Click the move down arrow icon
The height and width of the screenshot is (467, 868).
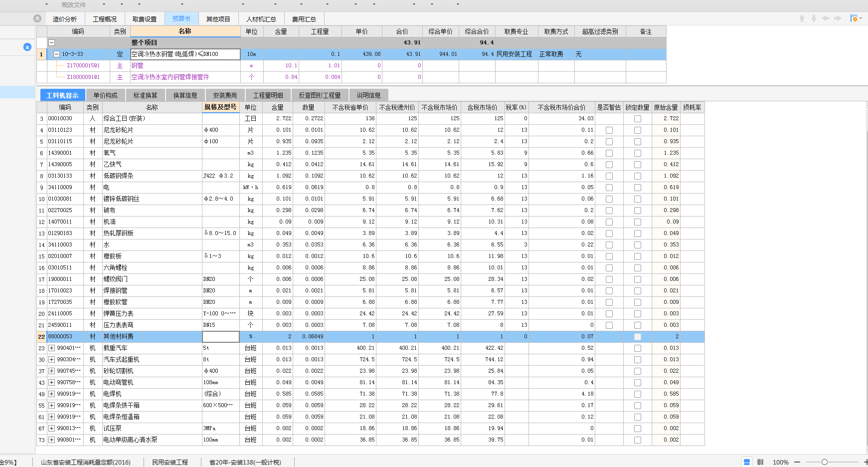[814, 18]
